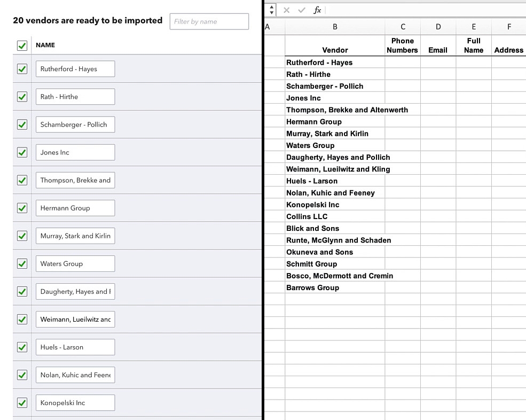
Task: Uncheck the Weimann, Lueilwitz vendor checkbox
Action: [x=22, y=320]
